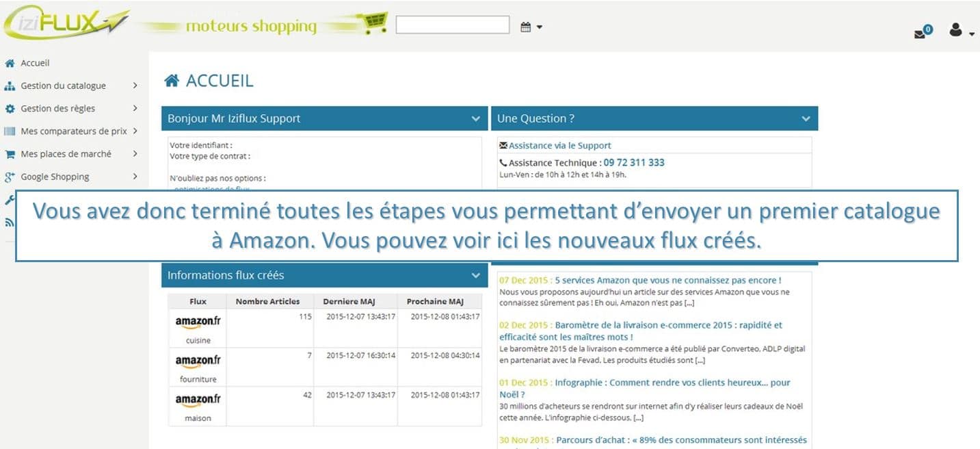Click the Mes places de marché cart icon
The width and height of the screenshot is (980, 449).
click(x=10, y=154)
